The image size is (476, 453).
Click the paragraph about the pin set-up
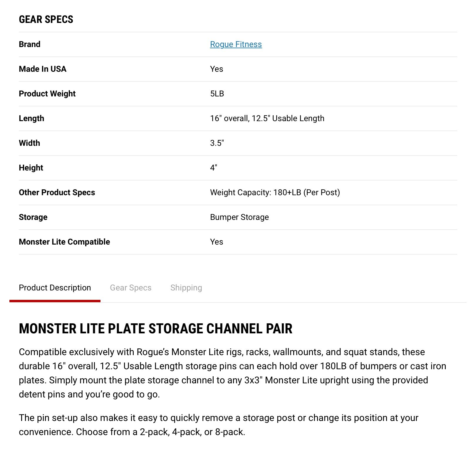coord(219,425)
